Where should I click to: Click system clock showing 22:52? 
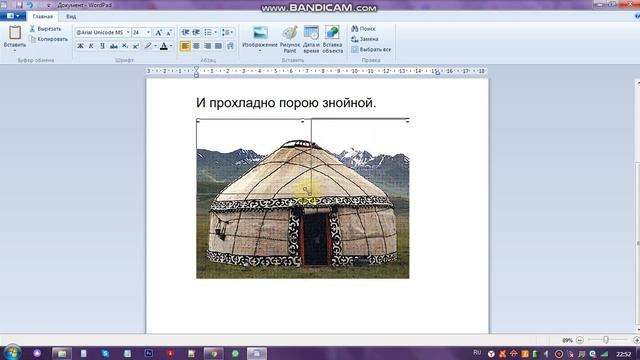point(623,354)
